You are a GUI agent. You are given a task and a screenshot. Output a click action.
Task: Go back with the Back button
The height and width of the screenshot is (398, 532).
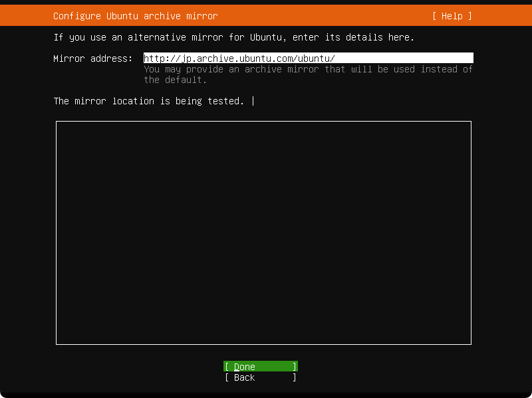pos(261,377)
